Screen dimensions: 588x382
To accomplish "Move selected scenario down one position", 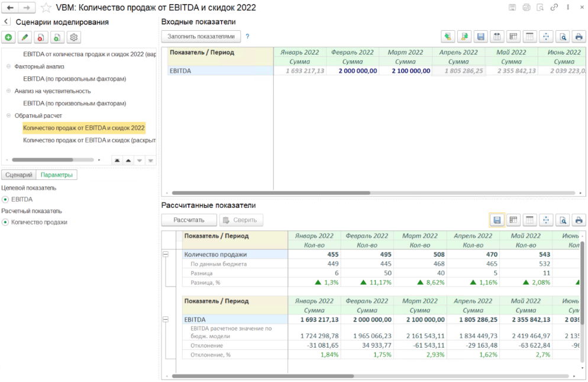I will pos(140,160).
